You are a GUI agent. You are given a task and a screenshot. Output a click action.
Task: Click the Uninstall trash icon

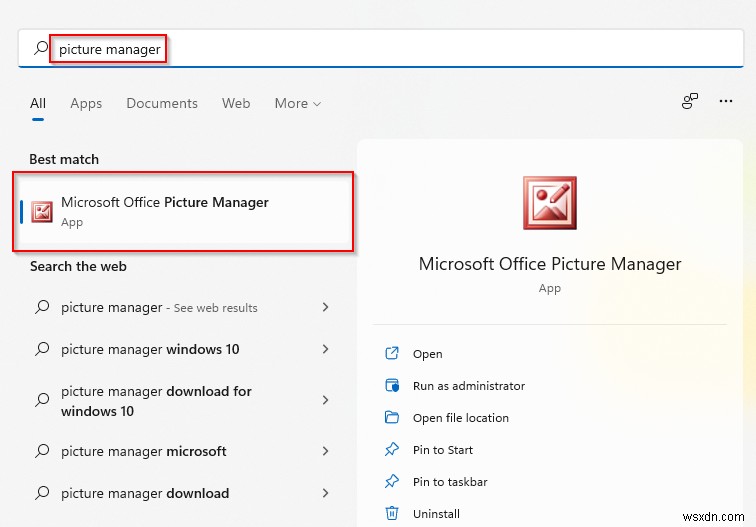[392, 514]
